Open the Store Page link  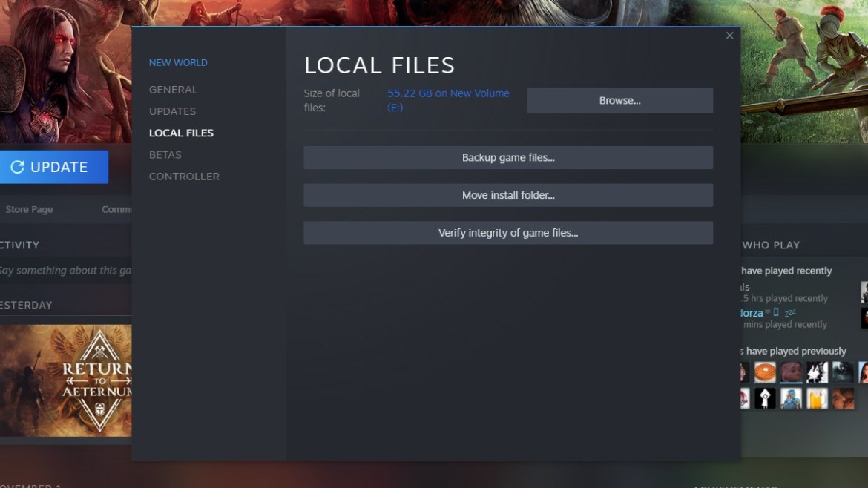(29, 209)
